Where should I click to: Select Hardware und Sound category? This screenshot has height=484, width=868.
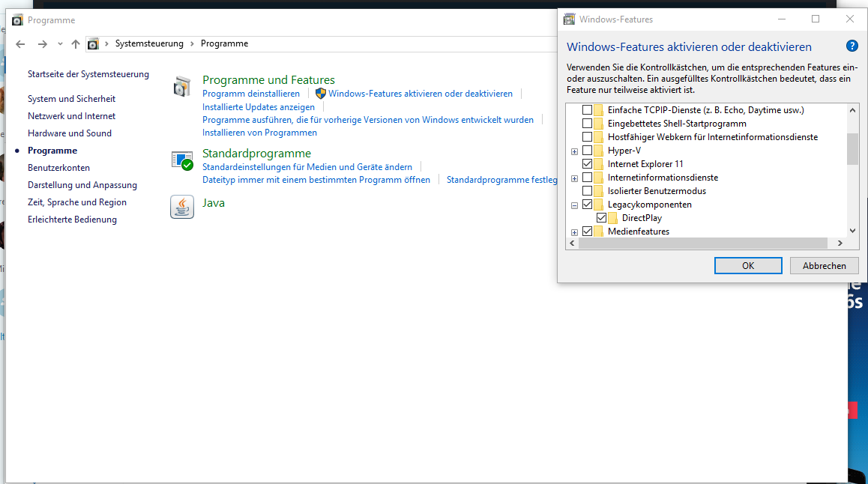click(70, 133)
